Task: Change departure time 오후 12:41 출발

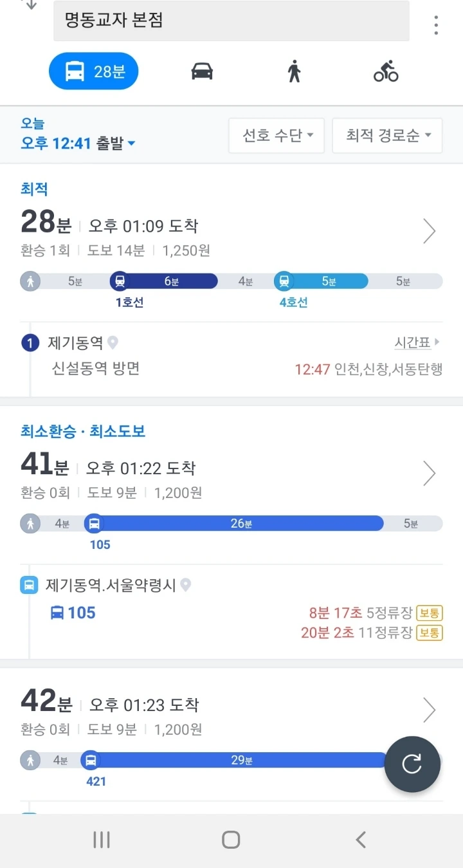Action: point(78,143)
